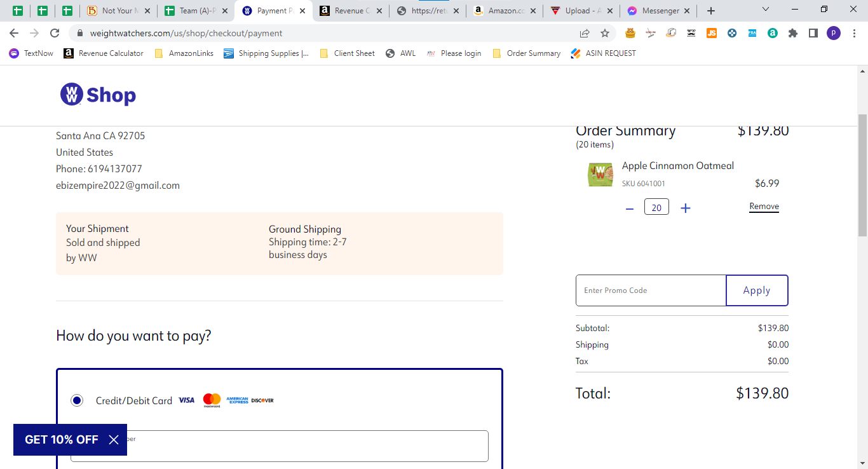The height and width of the screenshot is (469, 868).
Task: Open a new browser tab
Action: 711,11
